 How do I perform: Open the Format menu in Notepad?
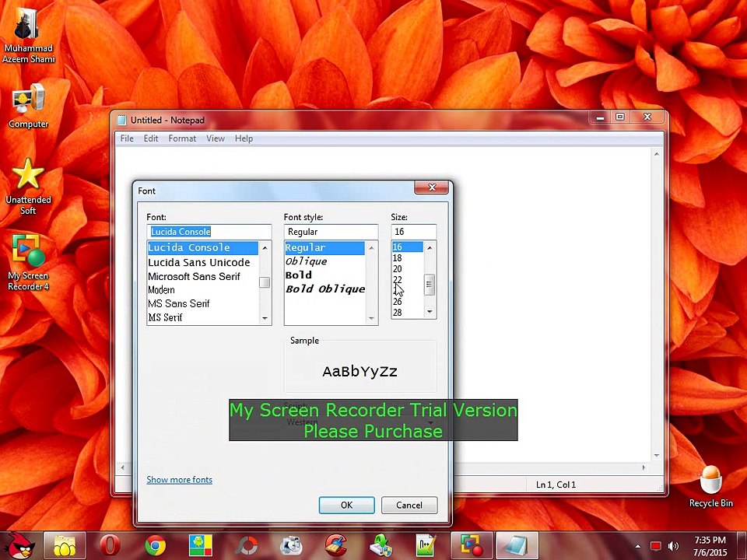click(x=182, y=138)
